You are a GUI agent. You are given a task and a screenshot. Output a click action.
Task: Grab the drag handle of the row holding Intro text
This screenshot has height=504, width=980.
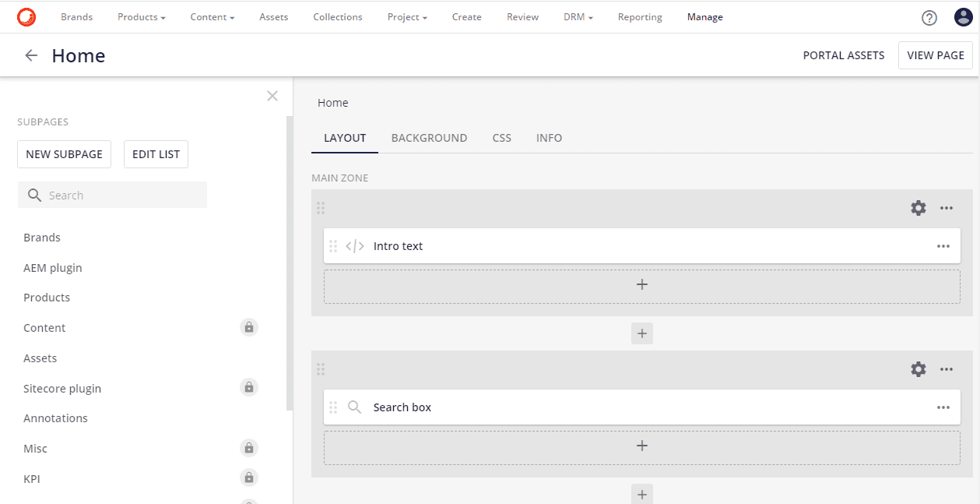[321, 208]
